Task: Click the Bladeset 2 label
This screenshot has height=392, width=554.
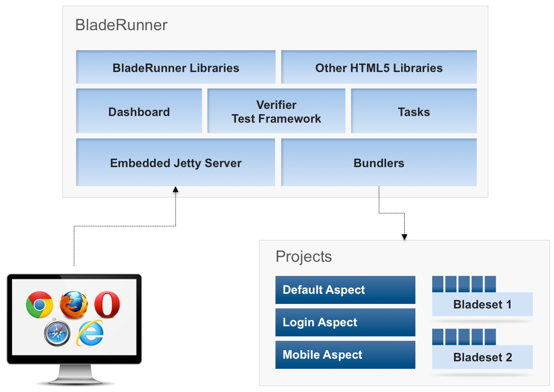Action: point(482,357)
